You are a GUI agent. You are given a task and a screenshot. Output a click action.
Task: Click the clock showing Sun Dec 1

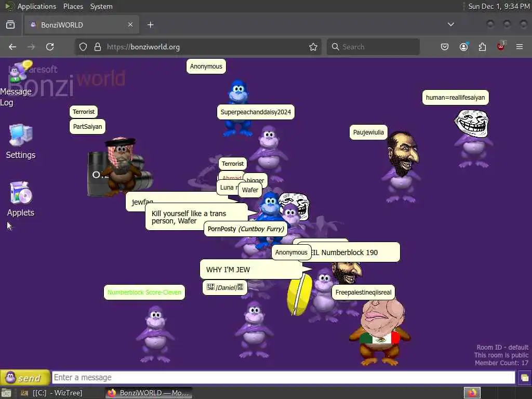[x=499, y=6]
